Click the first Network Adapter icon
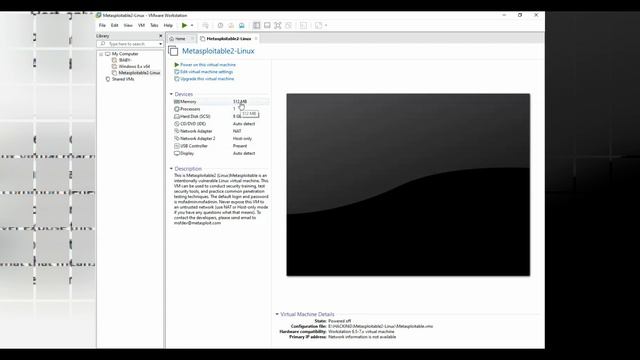Viewport: 640px width, 360px height. tap(177, 131)
